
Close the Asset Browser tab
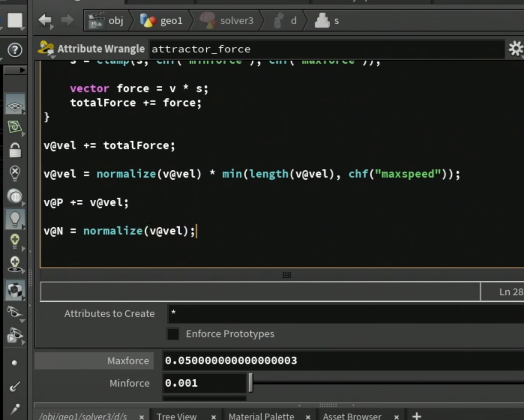(396, 417)
